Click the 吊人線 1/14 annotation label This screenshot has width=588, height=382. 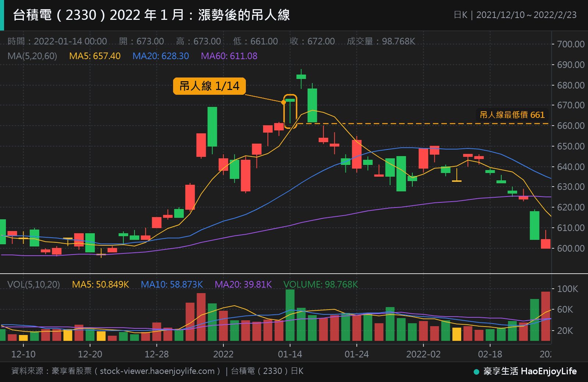click(x=209, y=86)
